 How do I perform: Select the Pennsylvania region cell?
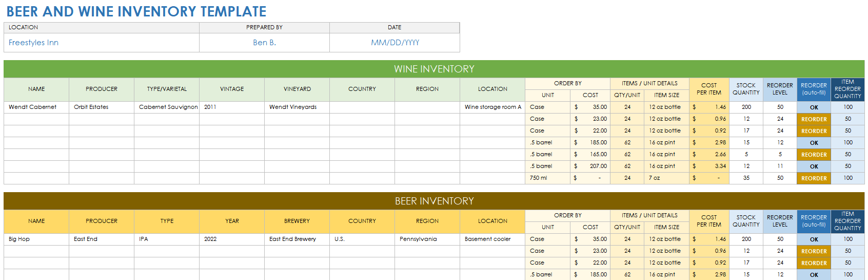(x=427, y=239)
